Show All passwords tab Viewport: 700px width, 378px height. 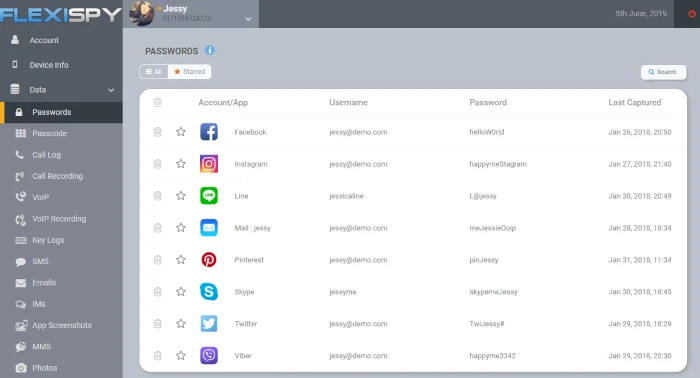[154, 71]
